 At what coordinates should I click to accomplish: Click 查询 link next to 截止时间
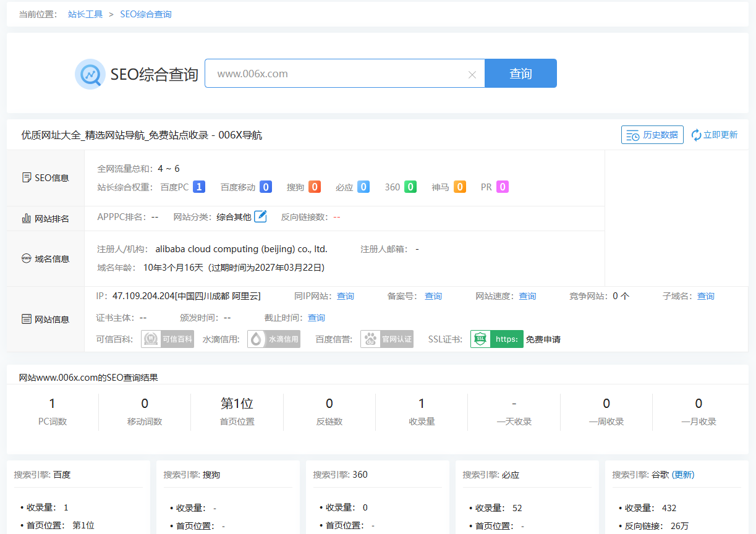point(316,318)
